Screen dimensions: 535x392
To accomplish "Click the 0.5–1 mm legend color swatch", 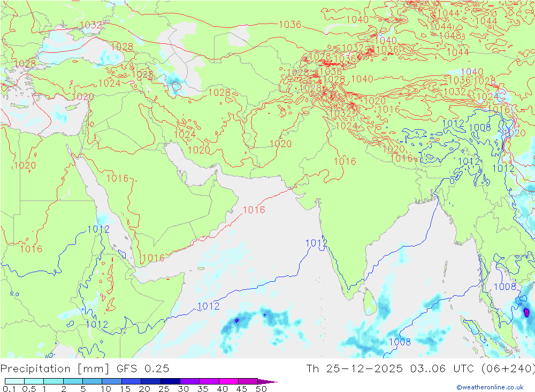I will point(34,381).
